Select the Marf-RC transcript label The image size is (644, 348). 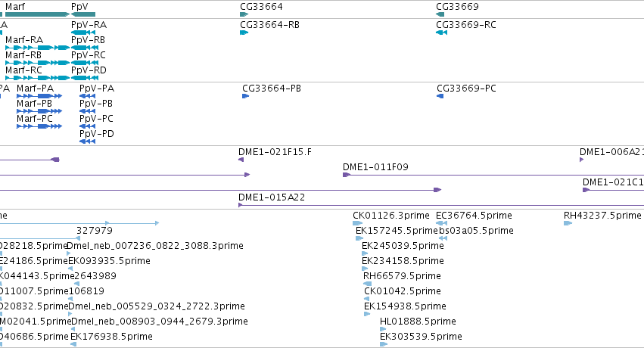[x=23, y=70]
